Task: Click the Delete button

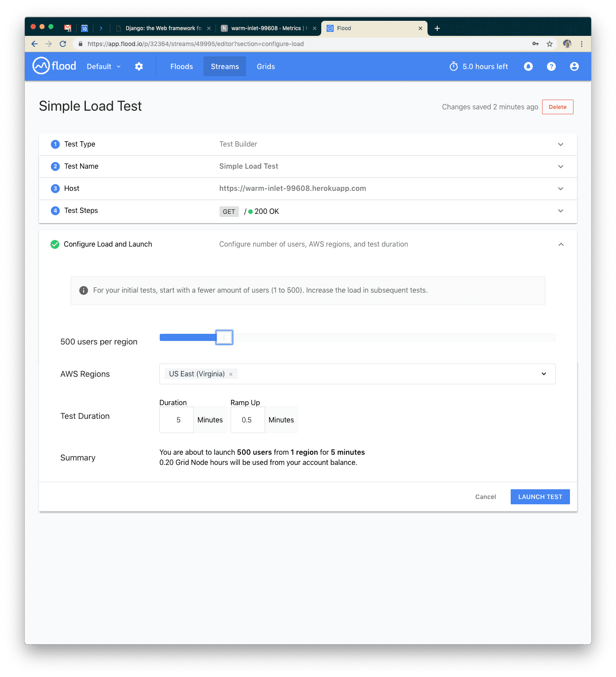Action: point(557,107)
